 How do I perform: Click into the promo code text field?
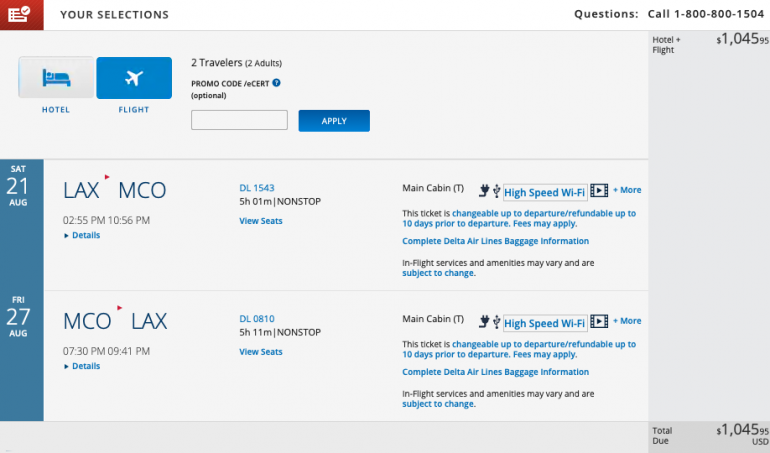239,121
